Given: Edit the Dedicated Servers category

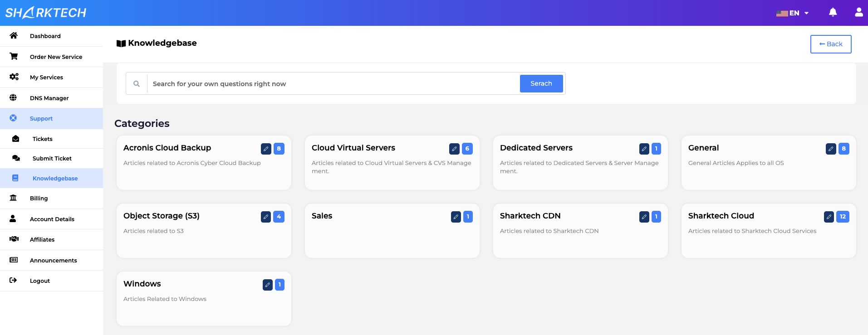Looking at the screenshot, I should point(644,149).
